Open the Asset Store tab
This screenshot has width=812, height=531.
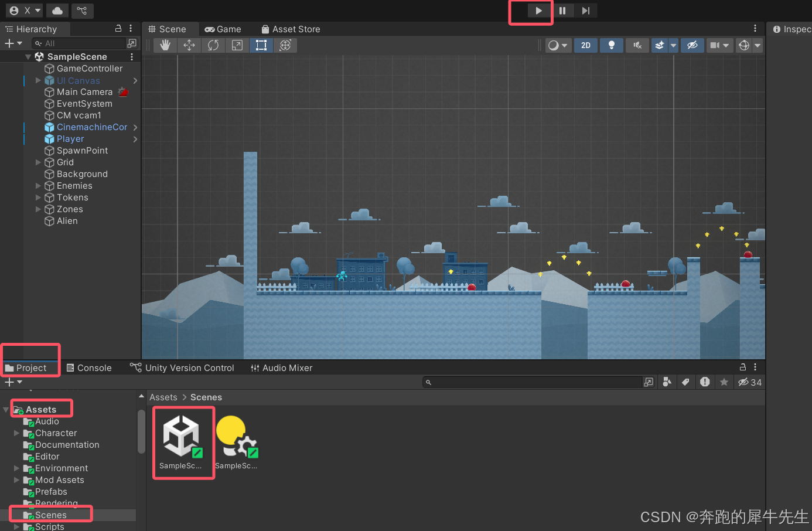(x=291, y=29)
